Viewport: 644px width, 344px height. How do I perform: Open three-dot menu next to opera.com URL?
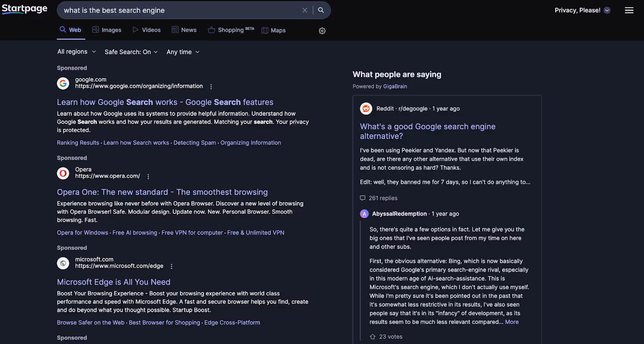(x=148, y=177)
